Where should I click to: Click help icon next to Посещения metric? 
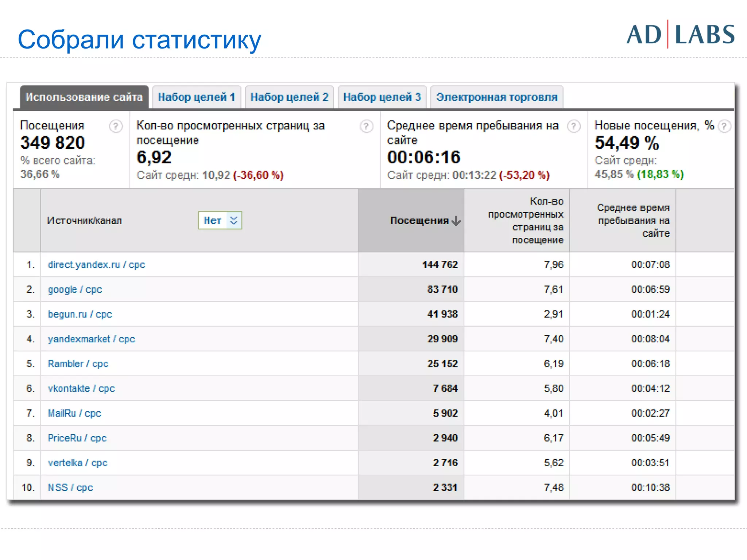[x=116, y=127]
